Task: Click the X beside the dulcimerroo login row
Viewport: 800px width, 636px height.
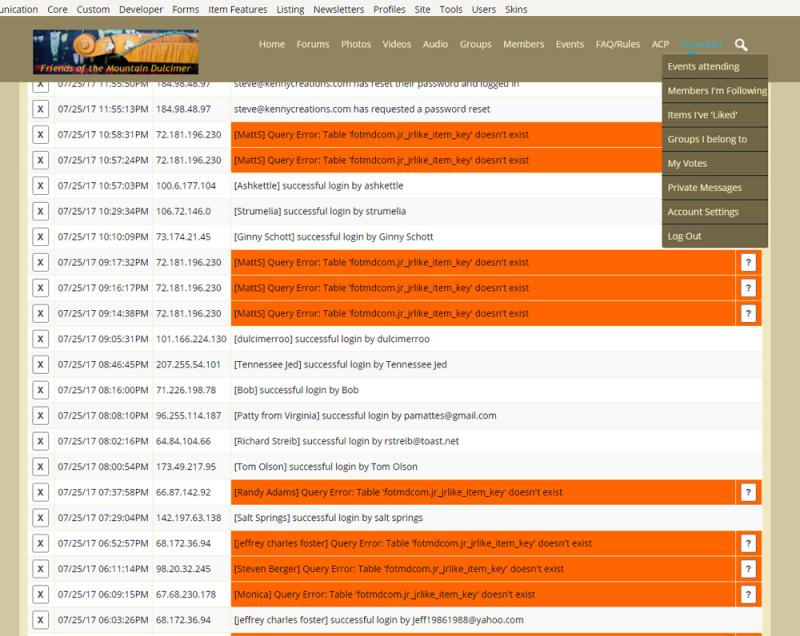Action: click(x=40, y=339)
